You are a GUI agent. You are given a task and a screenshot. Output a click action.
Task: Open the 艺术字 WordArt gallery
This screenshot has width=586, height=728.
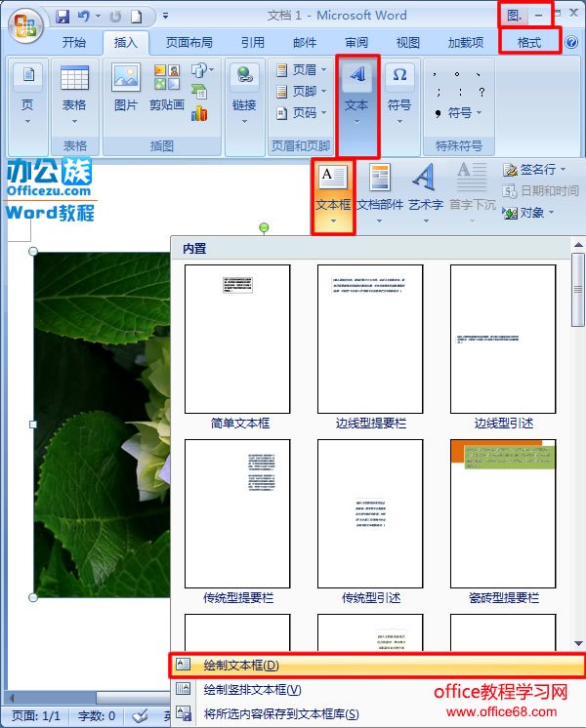pos(425,192)
